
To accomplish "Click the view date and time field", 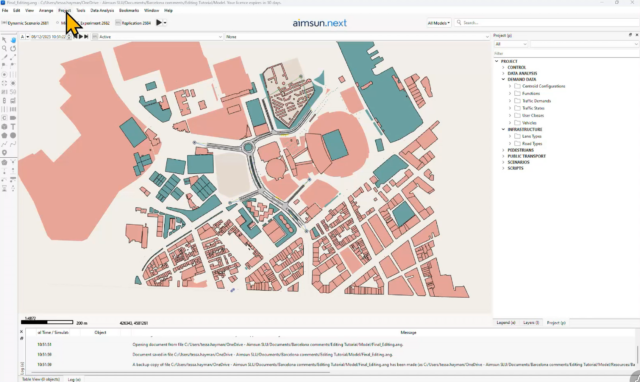I will pyautogui.click(x=49, y=37).
